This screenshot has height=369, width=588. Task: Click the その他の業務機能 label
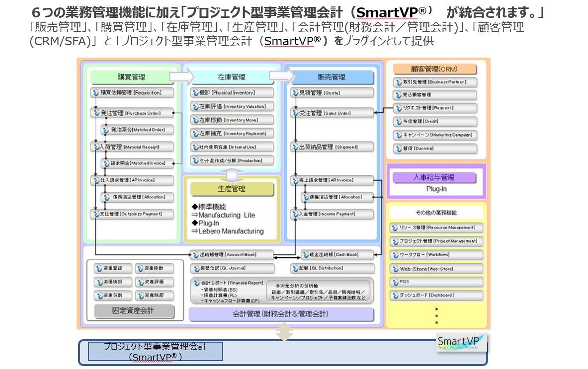point(436,213)
